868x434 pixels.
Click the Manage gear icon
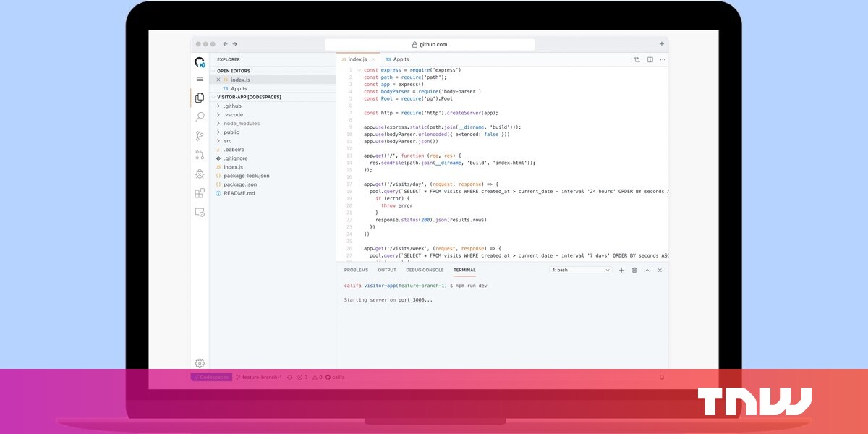(x=200, y=363)
